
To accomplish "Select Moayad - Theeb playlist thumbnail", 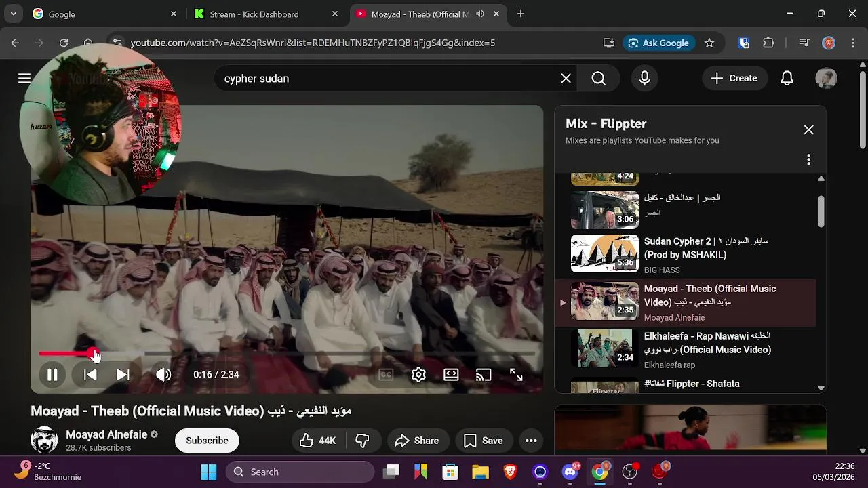I will click(604, 301).
